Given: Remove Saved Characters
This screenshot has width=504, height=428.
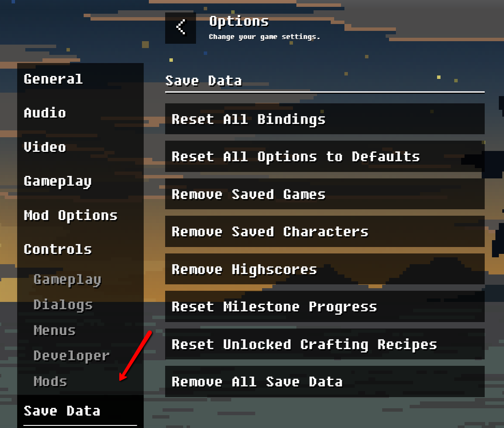Looking at the screenshot, I should click(325, 232).
